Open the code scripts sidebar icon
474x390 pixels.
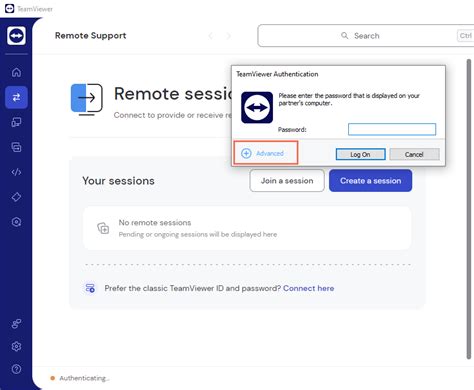(x=16, y=172)
